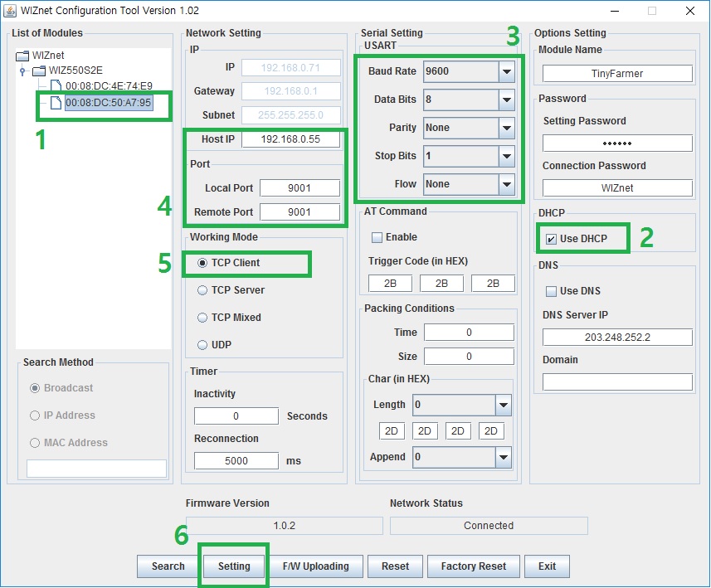The width and height of the screenshot is (711, 588).
Task: Collapse the WIZ550S2E tree node handle
Action: click(22, 71)
